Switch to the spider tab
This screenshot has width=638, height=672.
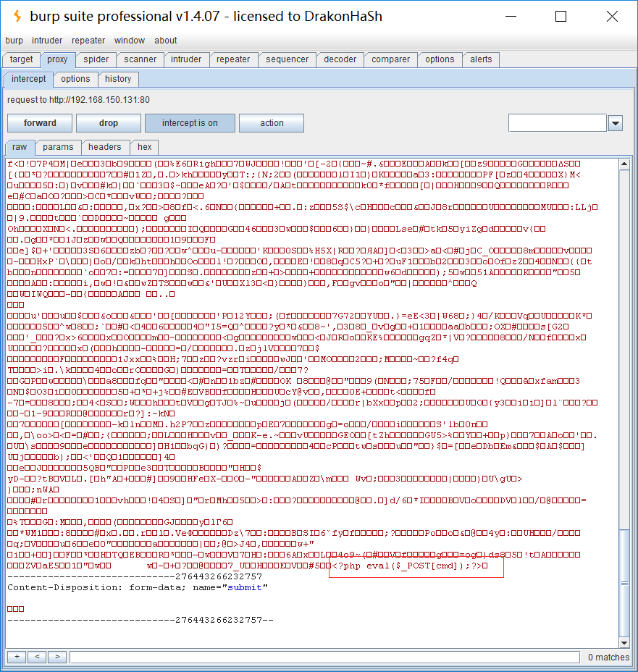click(96, 59)
